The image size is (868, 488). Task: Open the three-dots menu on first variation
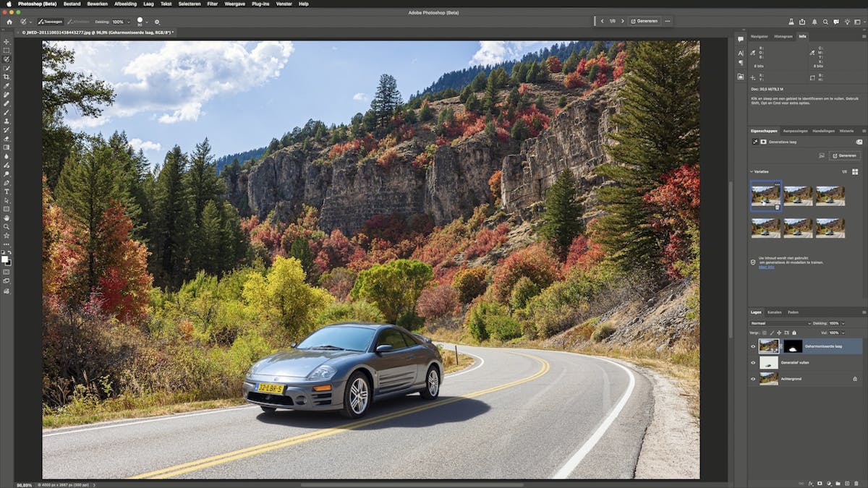coord(777,184)
